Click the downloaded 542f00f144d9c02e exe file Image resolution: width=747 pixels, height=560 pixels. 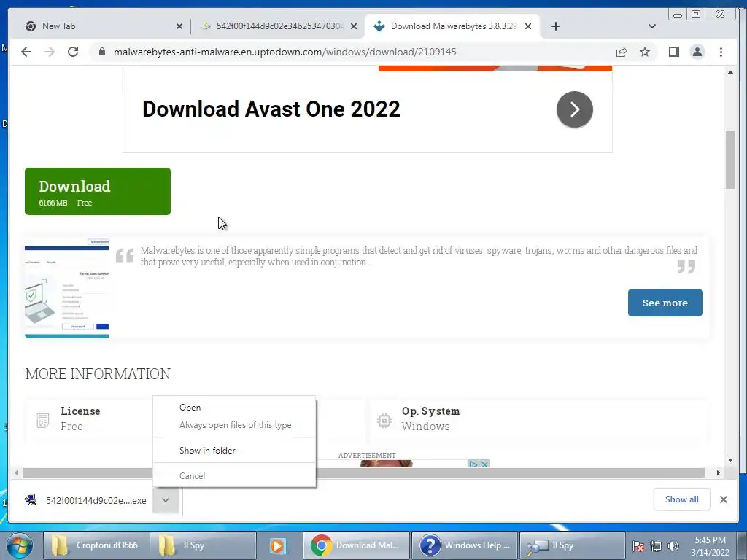[86, 500]
